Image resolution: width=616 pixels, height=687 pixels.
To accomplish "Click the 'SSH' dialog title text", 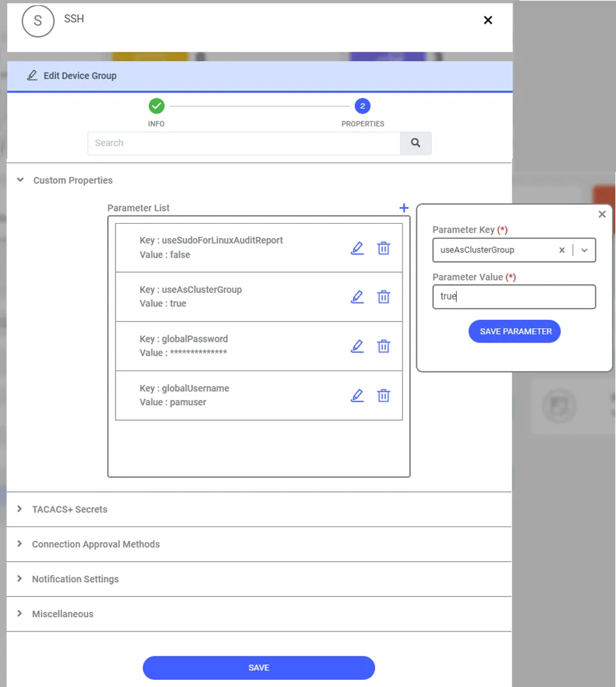I will tap(74, 19).
